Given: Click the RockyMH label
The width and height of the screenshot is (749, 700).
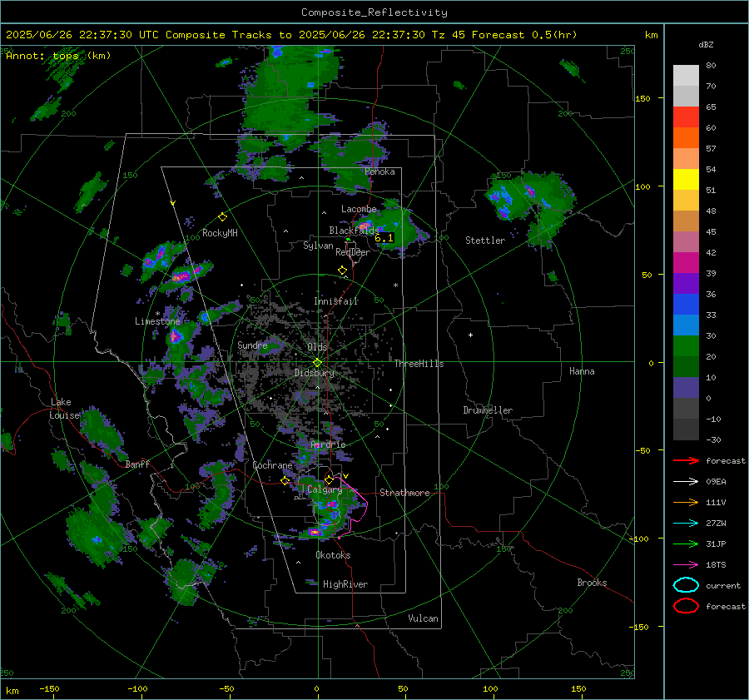Looking at the screenshot, I should 220,233.
